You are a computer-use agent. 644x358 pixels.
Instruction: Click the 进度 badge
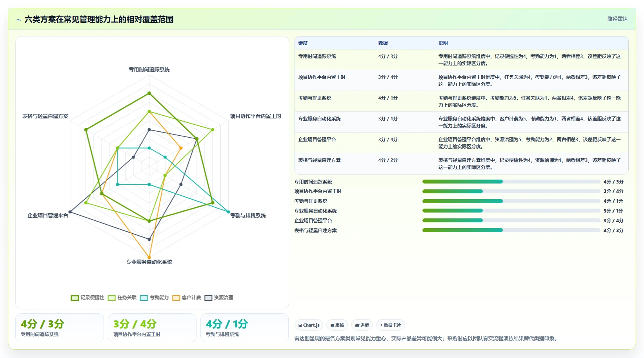tap(362, 325)
